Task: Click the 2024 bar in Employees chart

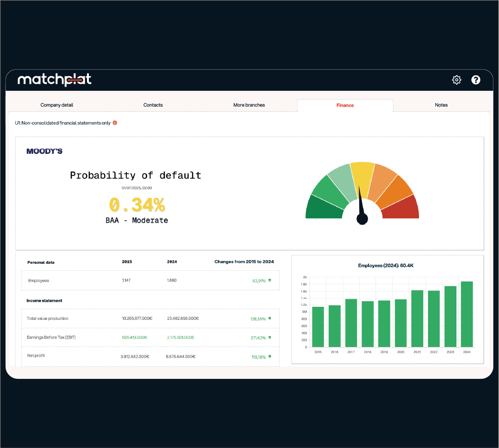Action: pos(467,314)
